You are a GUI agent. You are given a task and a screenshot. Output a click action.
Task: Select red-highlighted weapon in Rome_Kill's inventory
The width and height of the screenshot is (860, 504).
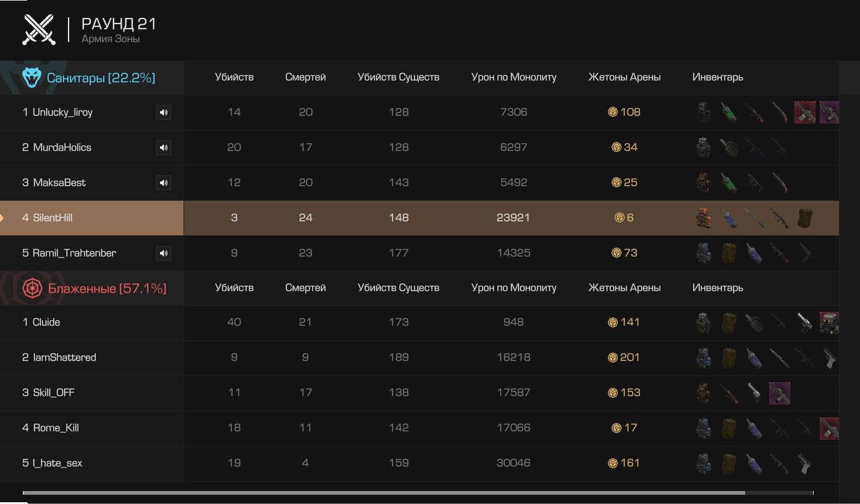[829, 428]
